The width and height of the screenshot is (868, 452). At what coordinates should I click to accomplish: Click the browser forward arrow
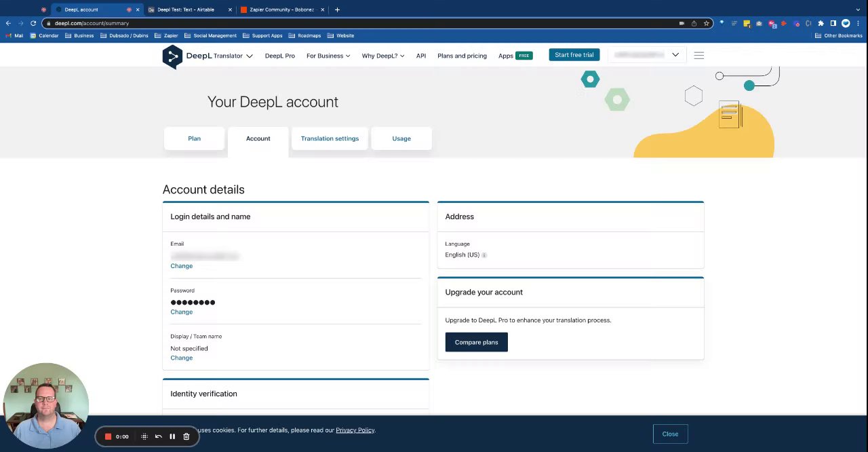pyautogui.click(x=20, y=23)
